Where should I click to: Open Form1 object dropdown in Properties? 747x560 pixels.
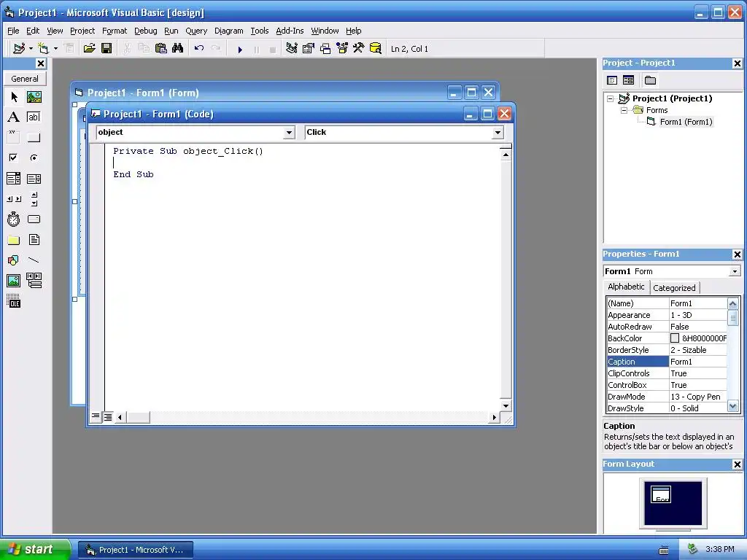[735, 271]
